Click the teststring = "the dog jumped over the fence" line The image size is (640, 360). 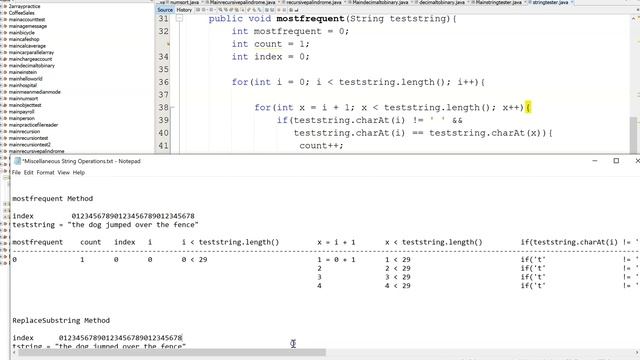click(105, 225)
